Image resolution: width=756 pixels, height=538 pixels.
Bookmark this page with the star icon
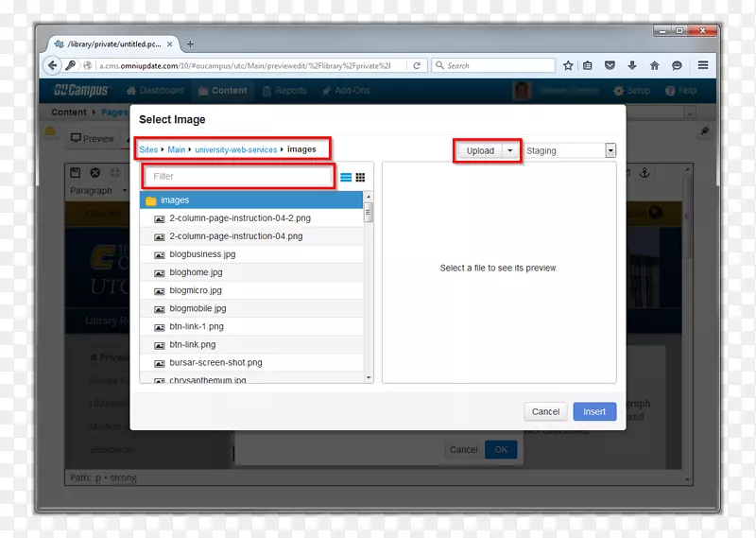click(x=568, y=65)
